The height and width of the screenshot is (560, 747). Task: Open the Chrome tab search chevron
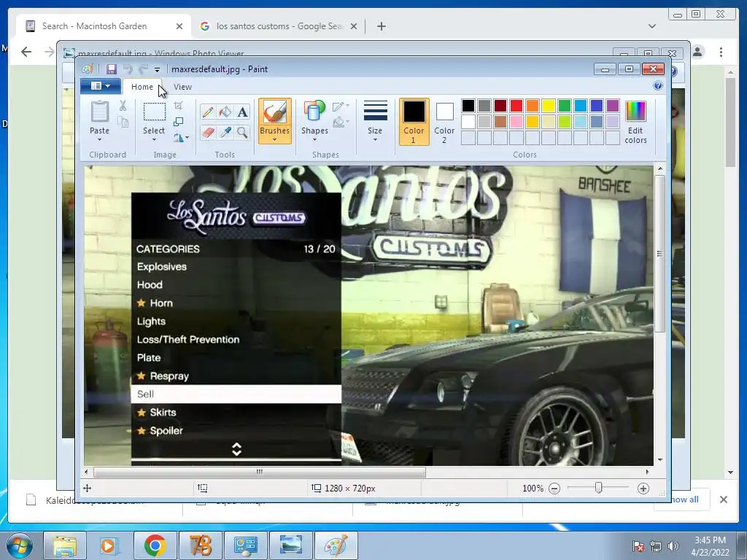pyautogui.click(x=651, y=26)
